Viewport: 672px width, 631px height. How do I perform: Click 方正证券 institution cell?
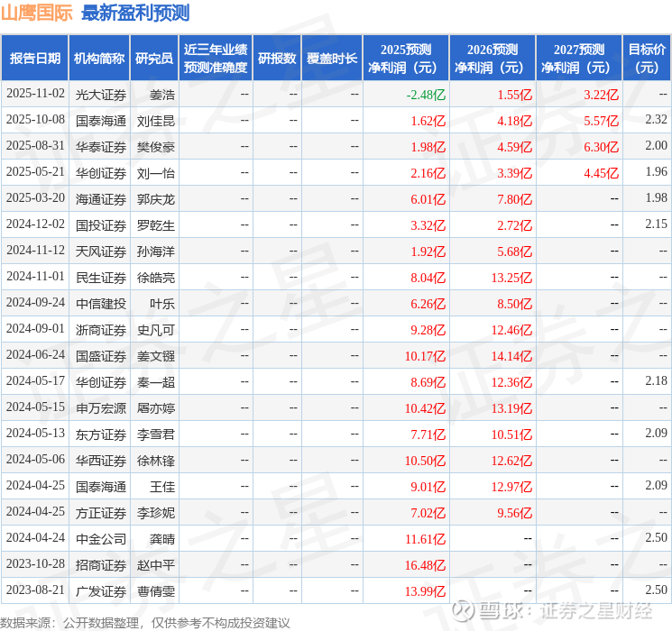(x=101, y=512)
